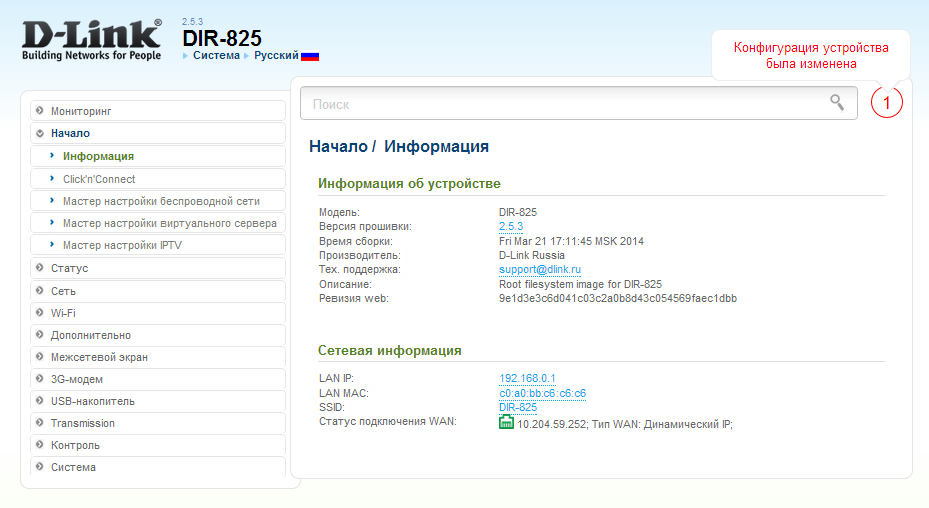The width and height of the screenshot is (929, 508).
Task: Open the 3G-модем menu item
Action: [158, 379]
